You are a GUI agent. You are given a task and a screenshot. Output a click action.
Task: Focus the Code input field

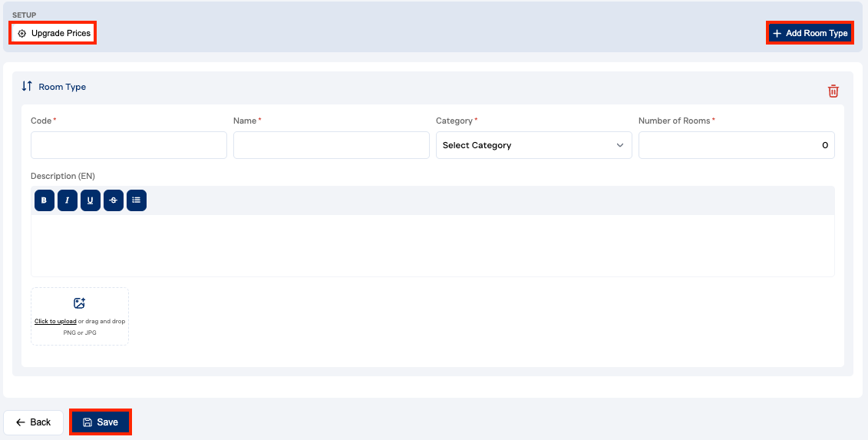129,145
